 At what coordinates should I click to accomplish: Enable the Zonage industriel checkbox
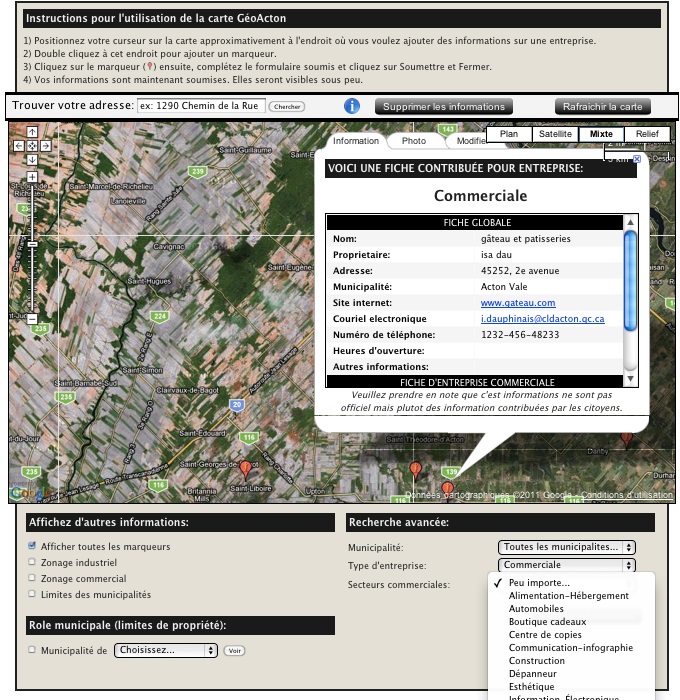[x=32, y=562]
